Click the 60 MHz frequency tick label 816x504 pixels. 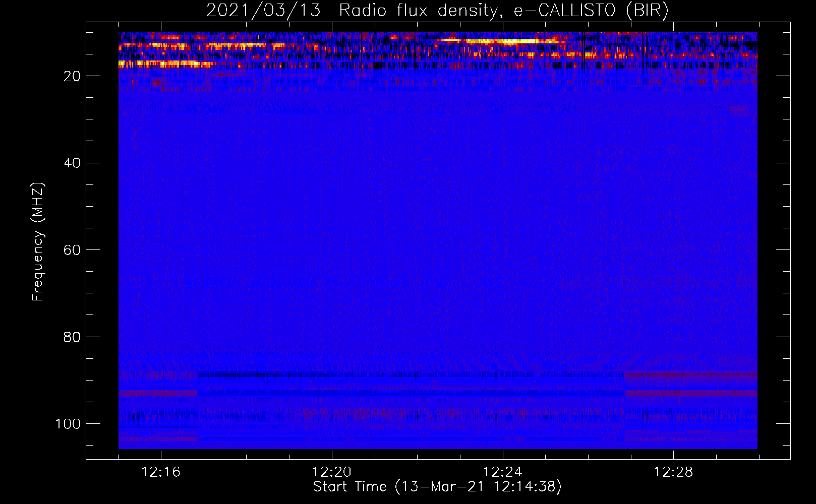coord(72,250)
